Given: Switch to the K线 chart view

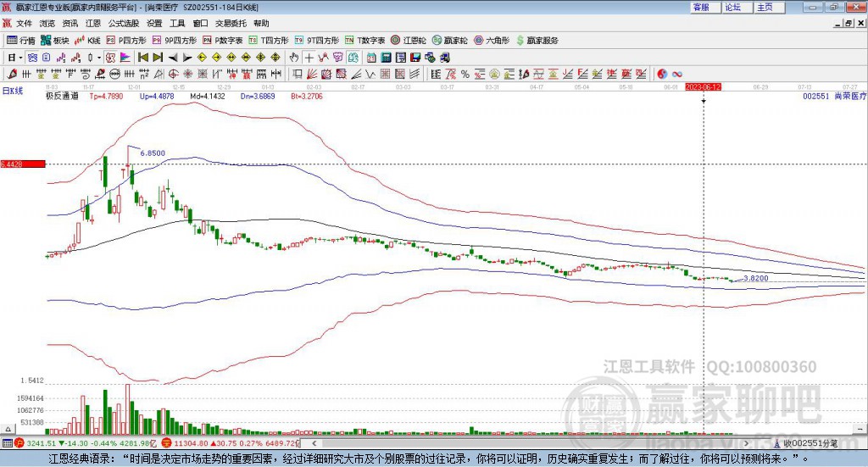Looking at the screenshot, I should (x=87, y=41).
